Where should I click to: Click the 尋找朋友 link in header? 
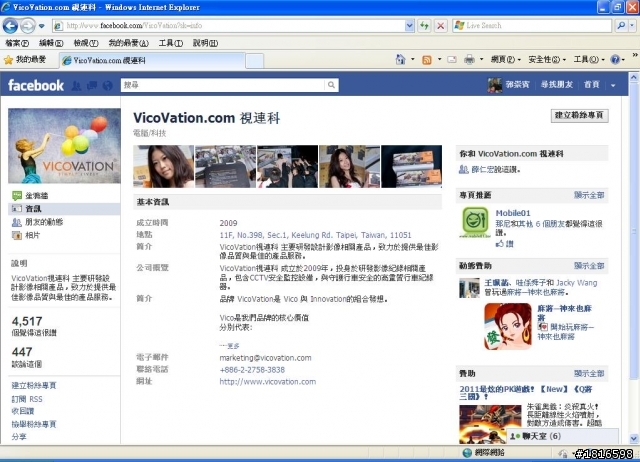pos(557,84)
